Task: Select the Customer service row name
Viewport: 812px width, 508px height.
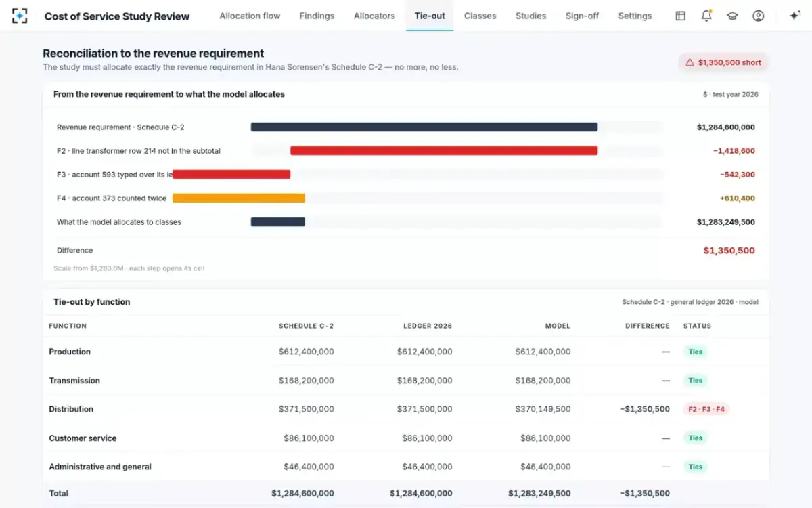Action: [83, 438]
